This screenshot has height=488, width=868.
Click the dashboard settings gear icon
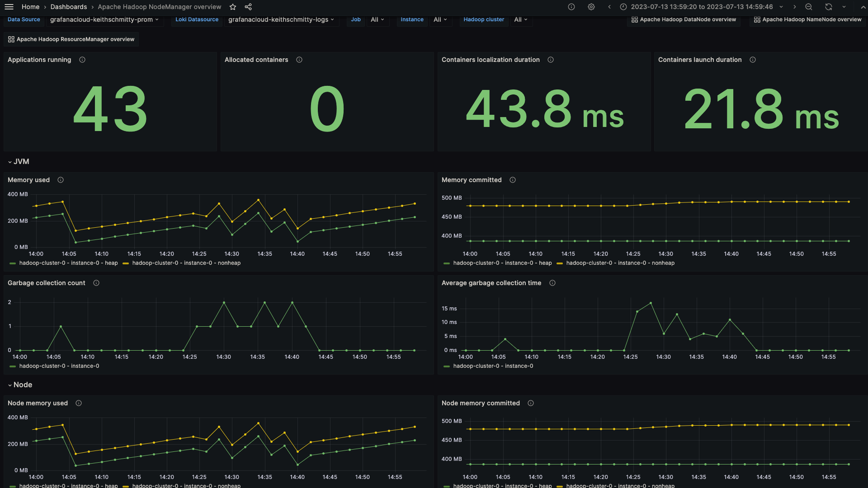[x=590, y=7]
